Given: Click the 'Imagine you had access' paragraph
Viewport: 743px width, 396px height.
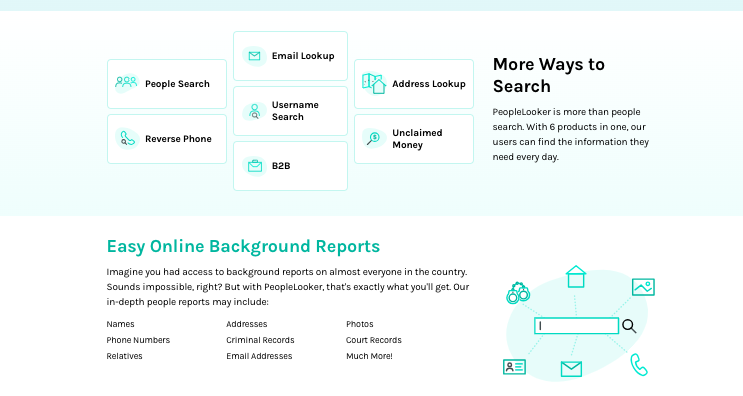Looking at the screenshot, I should click(x=288, y=287).
